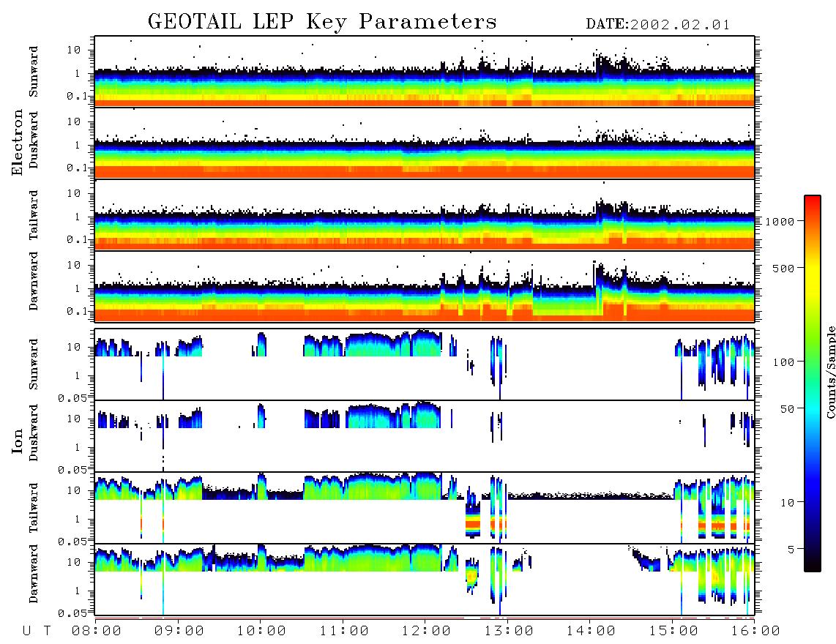This screenshot has height=644, width=836.
Task: Click the 500 tick on the colorbar
Action: (784, 268)
